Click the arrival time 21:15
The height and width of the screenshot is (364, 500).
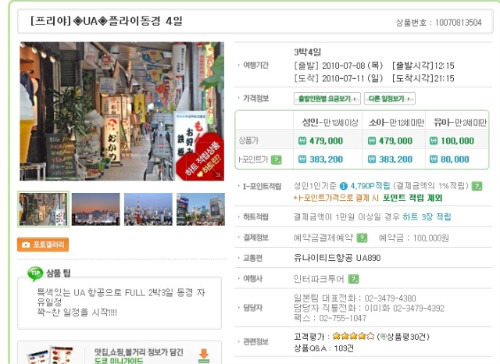[x=444, y=78]
